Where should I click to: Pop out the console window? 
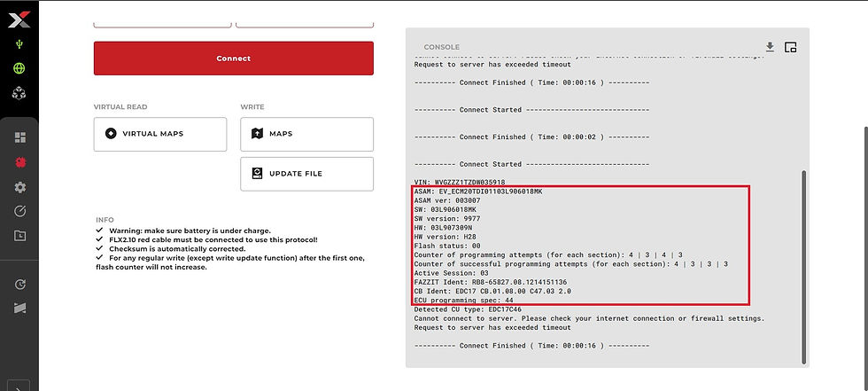tap(790, 47)
